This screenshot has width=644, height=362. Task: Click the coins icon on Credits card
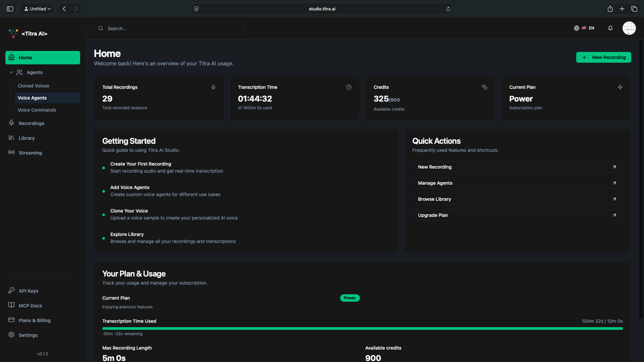coord(485,87)
